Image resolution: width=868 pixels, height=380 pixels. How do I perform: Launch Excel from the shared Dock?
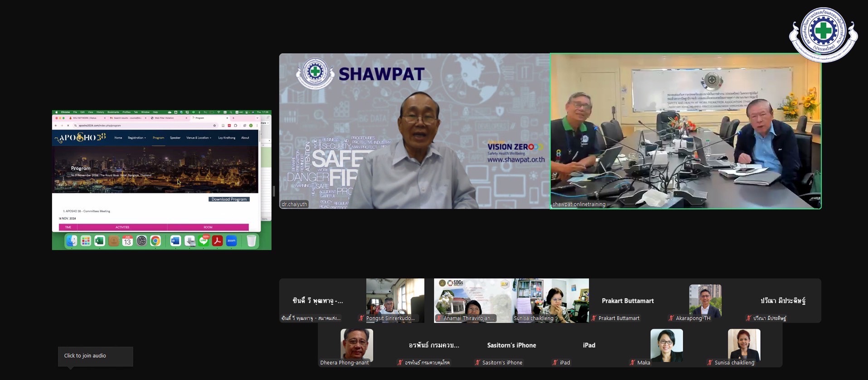point(100,241)
